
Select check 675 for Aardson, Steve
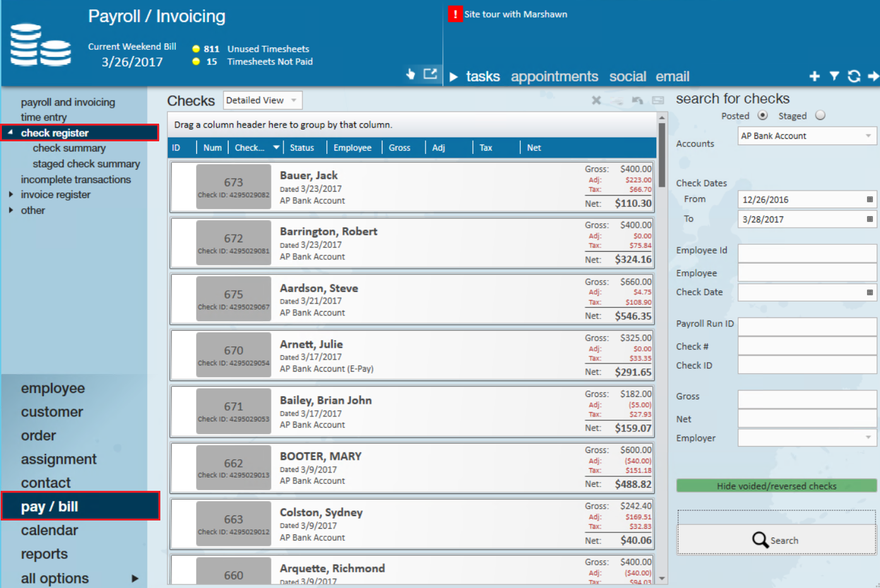pos(411,299)
